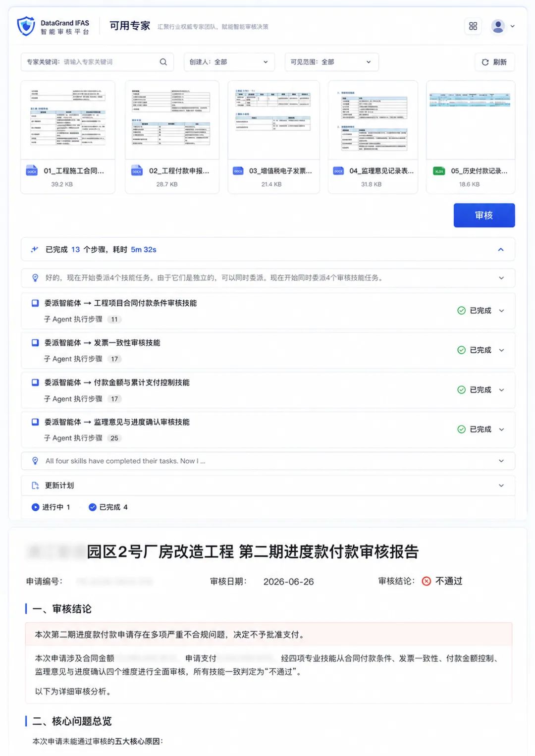Click file size 39.2 KB

(x=62, y=184)
